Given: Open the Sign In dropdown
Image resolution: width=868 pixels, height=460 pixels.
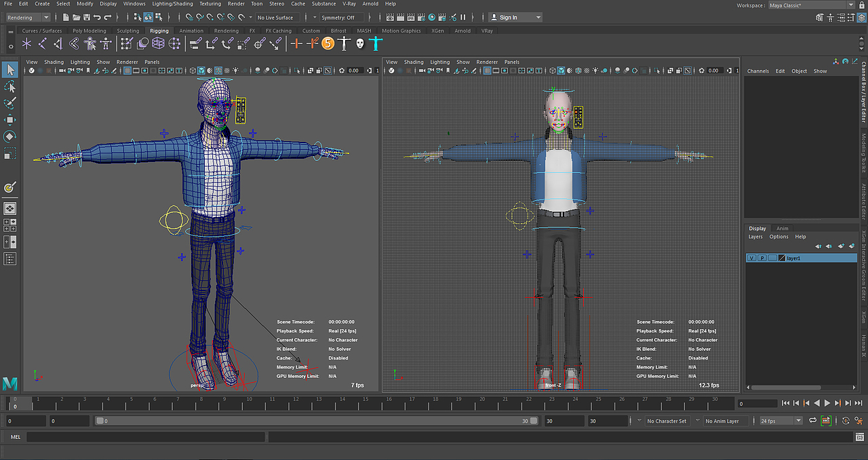Looking at the screenshot, I should 515,17.
